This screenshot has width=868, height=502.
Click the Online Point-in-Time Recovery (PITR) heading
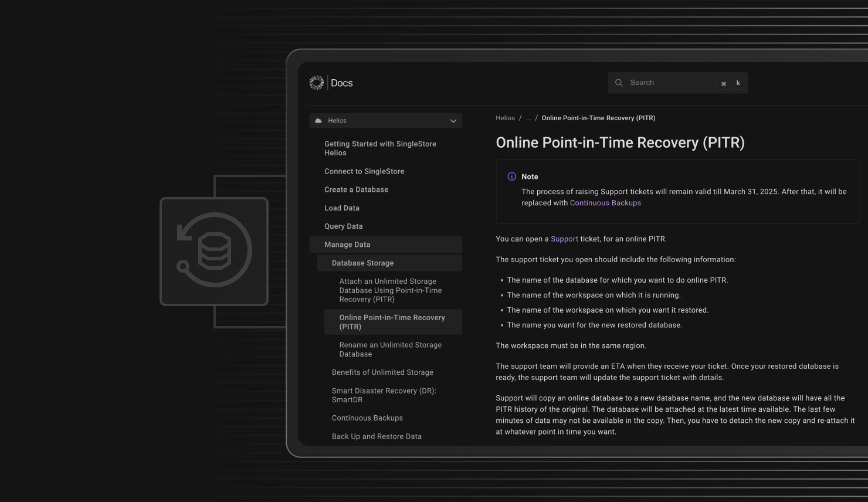620,143
